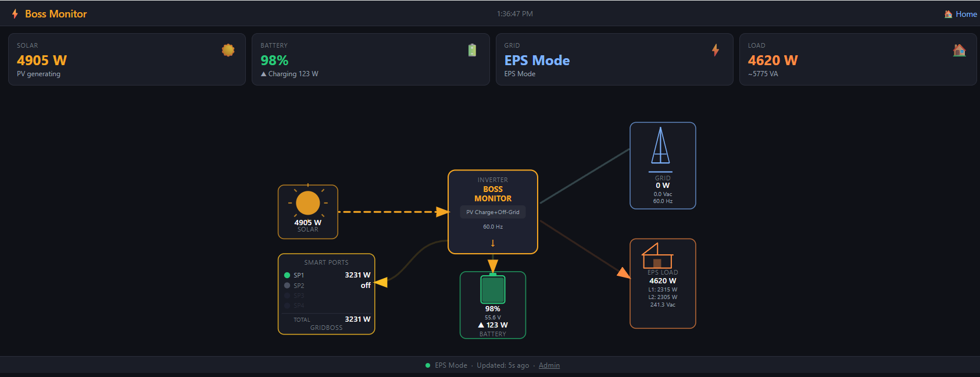This screenshot has width=980, height=377.
Task: Click the arrowhead pointing into Smart Ports
Action: [x=381, y=282]
